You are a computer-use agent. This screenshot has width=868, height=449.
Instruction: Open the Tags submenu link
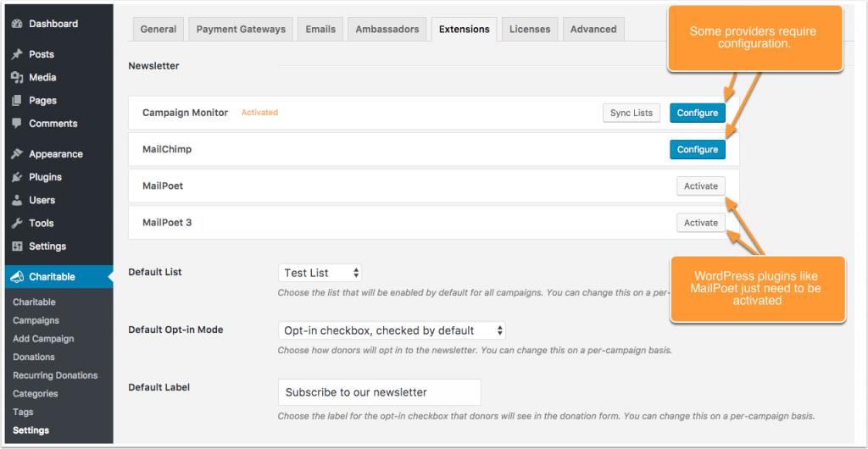coord(23,412)
